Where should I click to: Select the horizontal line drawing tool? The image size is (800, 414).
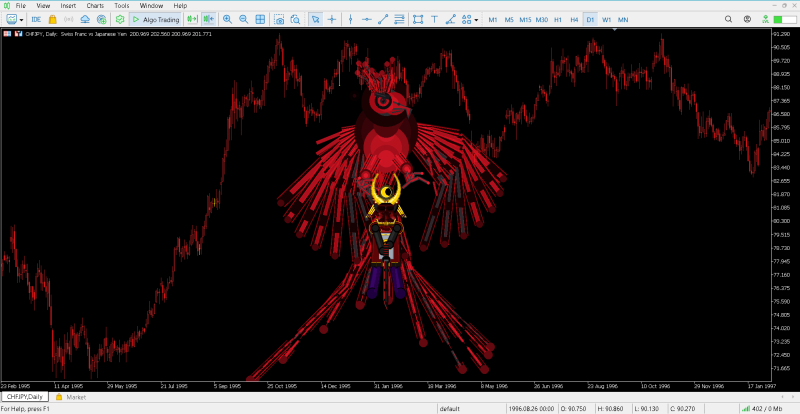coord(367,19)
